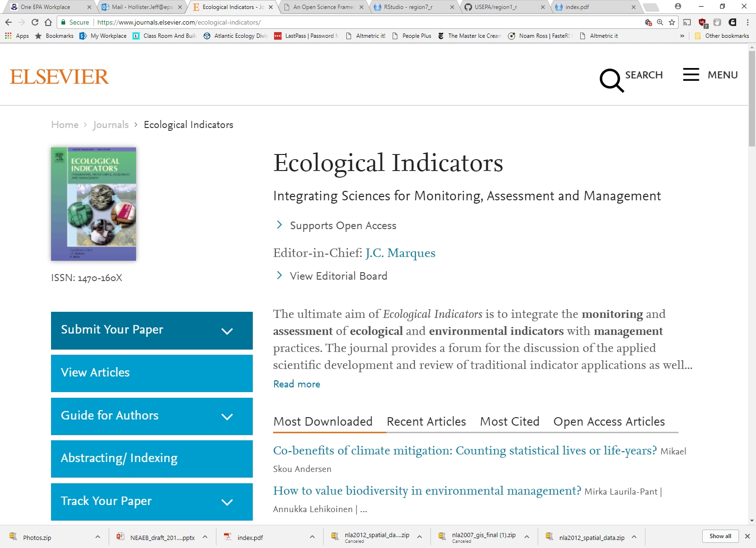
Task: Switch to Open Access Articles tab
Action: [x=609, y=421]
